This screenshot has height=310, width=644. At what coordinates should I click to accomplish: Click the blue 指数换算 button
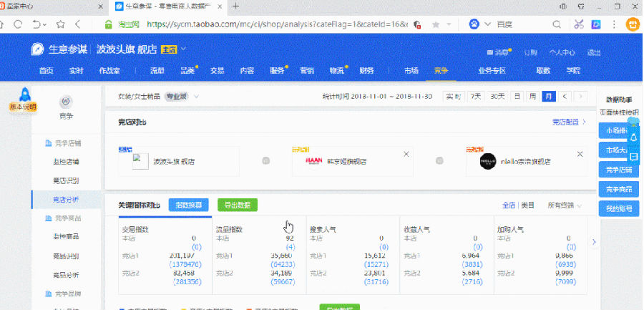pos(190,205)
